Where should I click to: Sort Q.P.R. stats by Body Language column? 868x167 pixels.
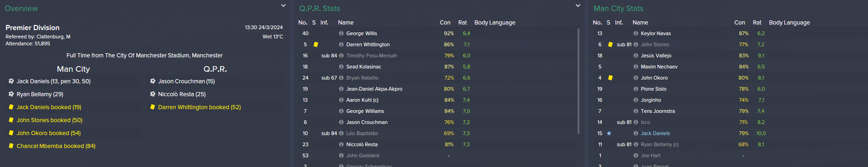tap(495, 22)
